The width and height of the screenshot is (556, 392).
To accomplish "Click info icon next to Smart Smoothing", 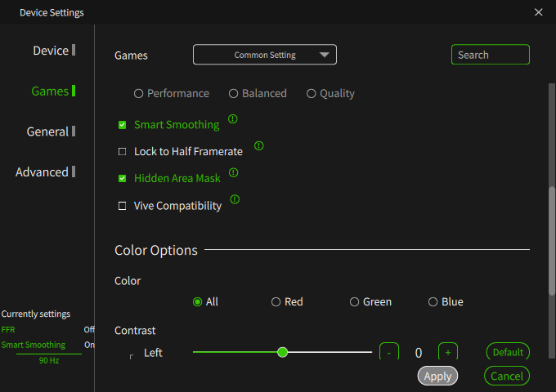I will (233, 119).
